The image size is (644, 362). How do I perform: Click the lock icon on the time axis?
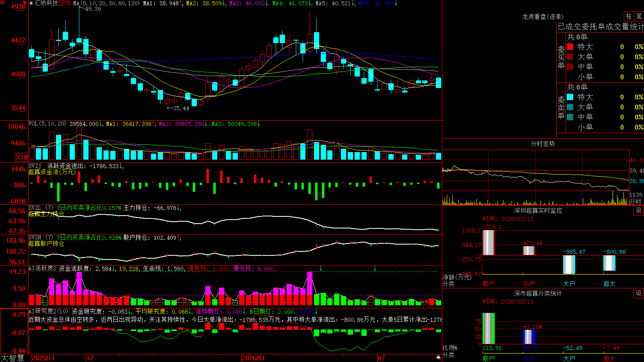coord(439,357)
